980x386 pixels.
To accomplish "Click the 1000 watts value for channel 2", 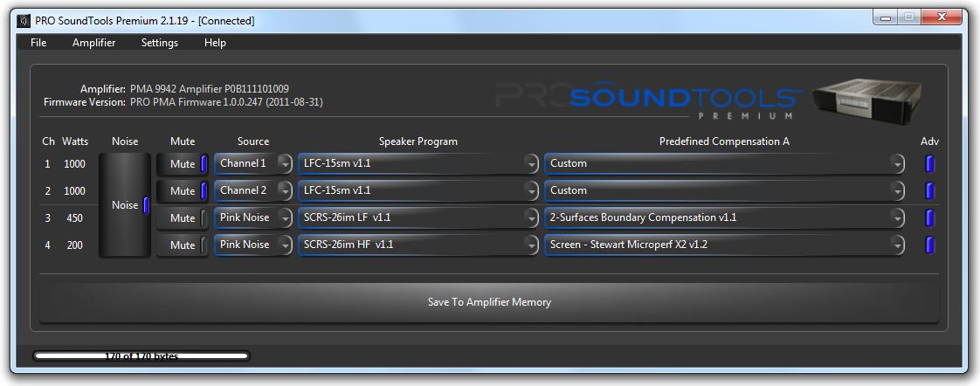I will pos(74,191).
